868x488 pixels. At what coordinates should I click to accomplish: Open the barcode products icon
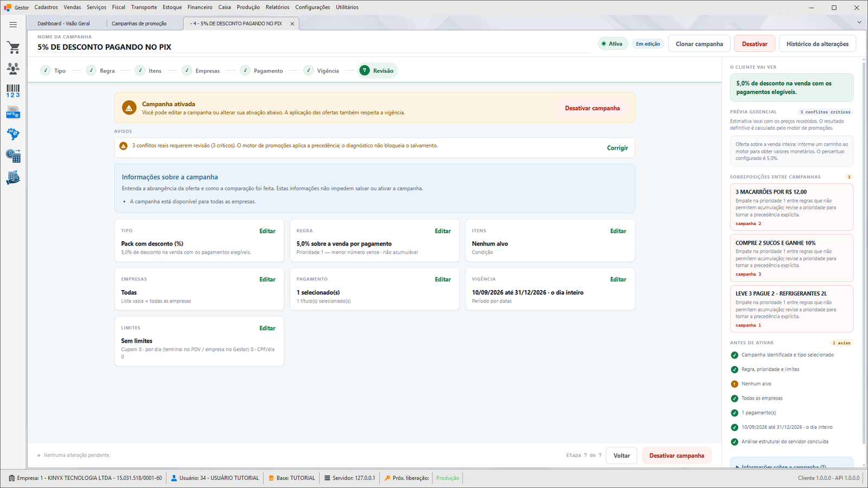pos(13,91)
